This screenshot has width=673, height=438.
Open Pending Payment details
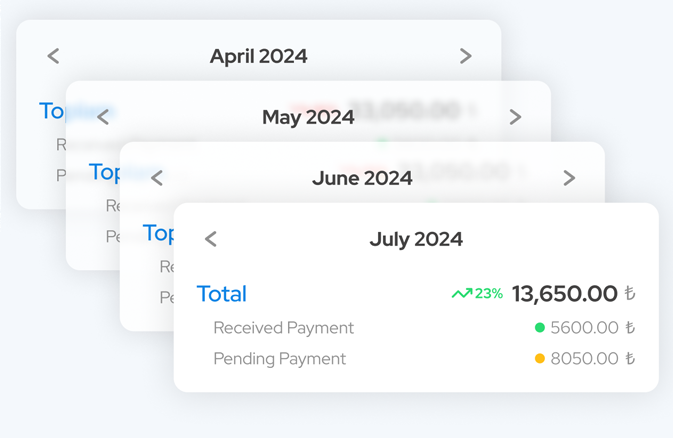pyautogui.click(x=280, y=359)
